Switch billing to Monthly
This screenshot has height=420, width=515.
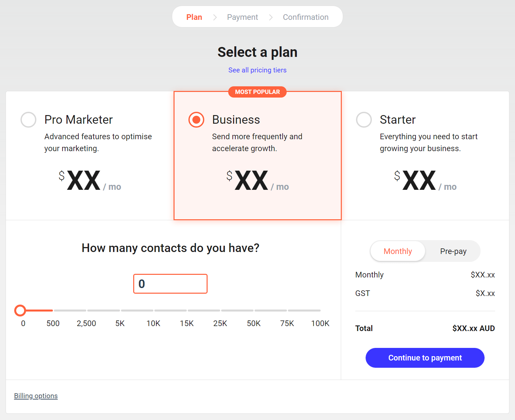coord(398,251)
